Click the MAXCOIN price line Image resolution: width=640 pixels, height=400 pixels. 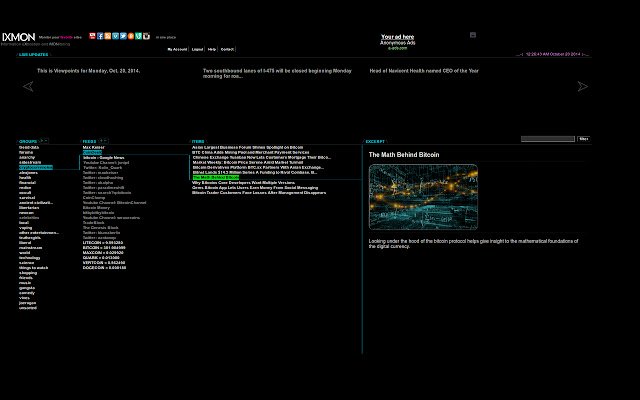(x=103, y=253)
